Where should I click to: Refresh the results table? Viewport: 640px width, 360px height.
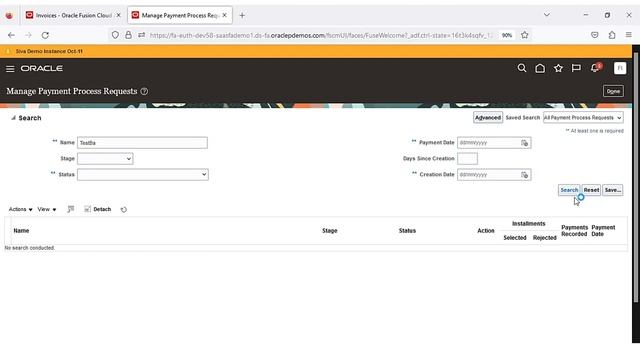pyautogui.click(x=124, y=209)
